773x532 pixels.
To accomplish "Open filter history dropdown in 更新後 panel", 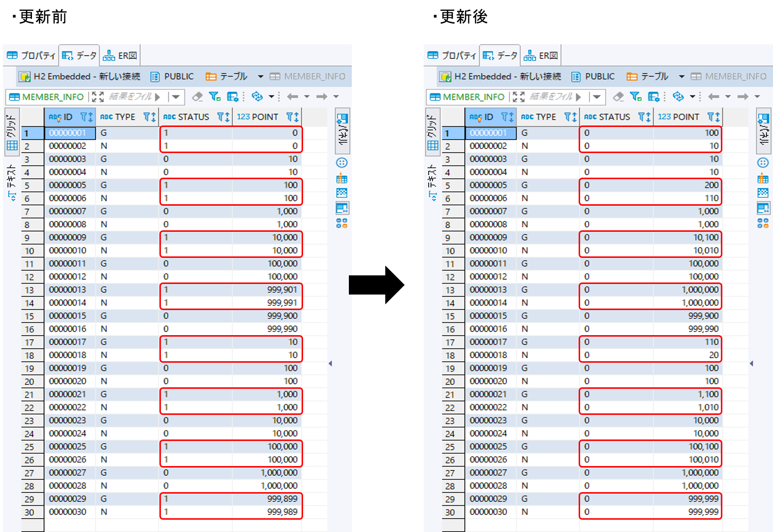I will click(x=597, y=97).
